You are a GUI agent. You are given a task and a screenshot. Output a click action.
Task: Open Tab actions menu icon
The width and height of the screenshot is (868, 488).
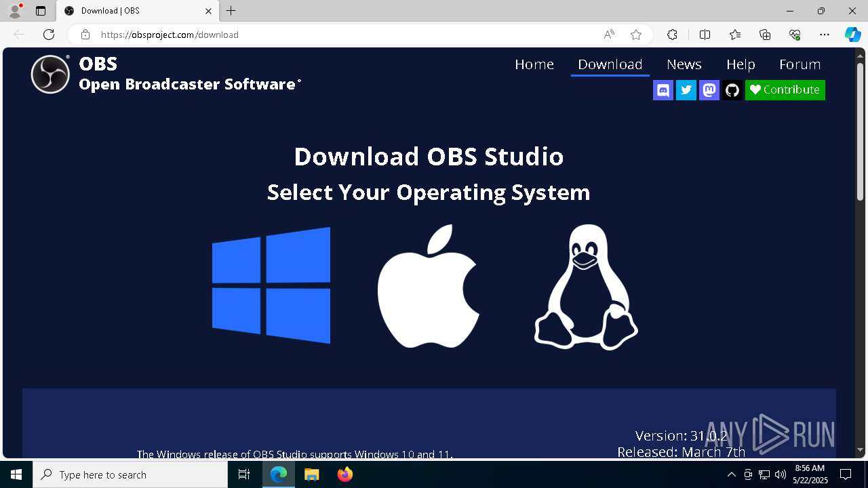[x=41, y=11]
